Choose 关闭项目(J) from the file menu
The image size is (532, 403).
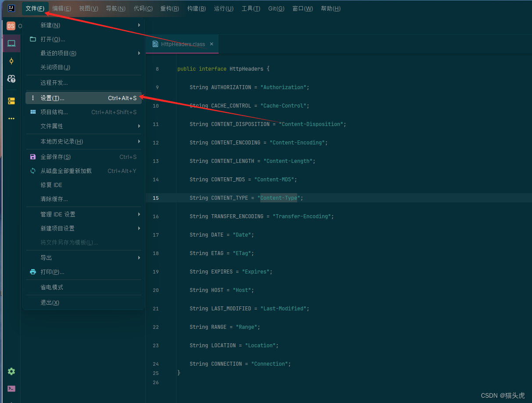pos(83,67)
